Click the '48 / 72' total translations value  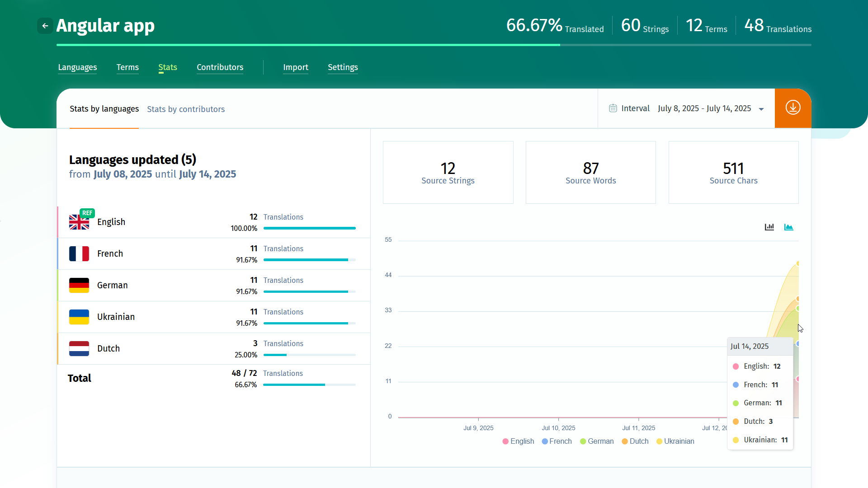(x=244, y=373)
